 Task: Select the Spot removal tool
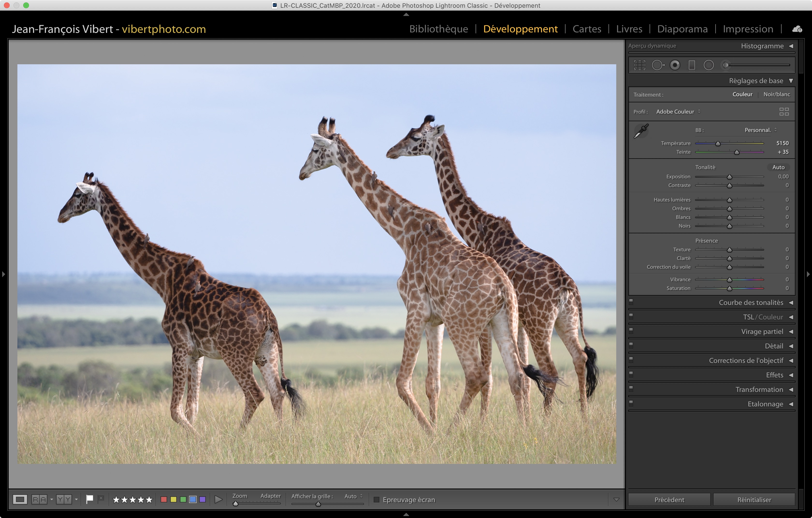(658, 65)
